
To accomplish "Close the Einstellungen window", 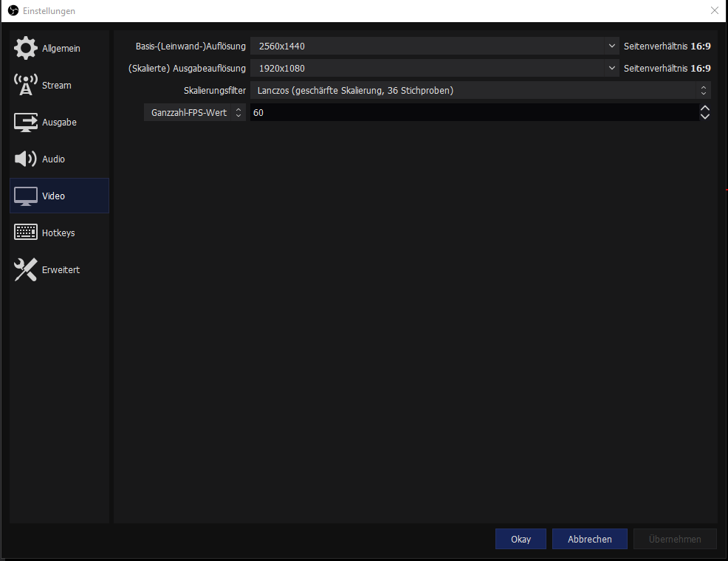I will (714, 11).
